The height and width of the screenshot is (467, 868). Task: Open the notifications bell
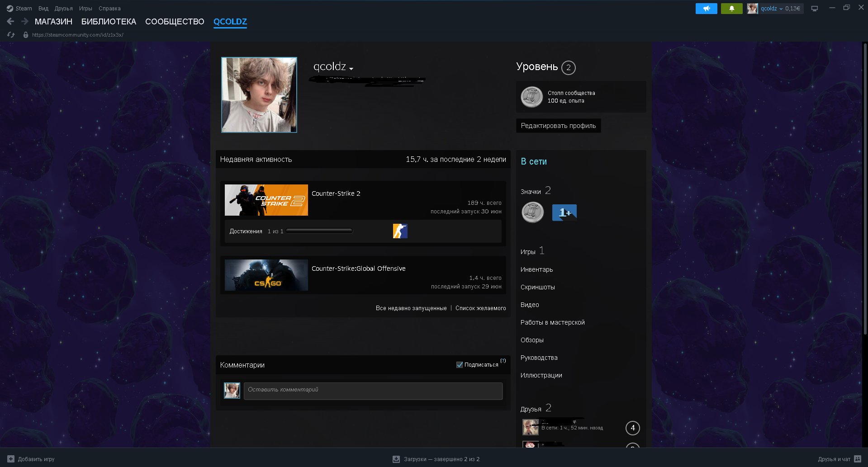pyautogui.click(x=731, y=9)
